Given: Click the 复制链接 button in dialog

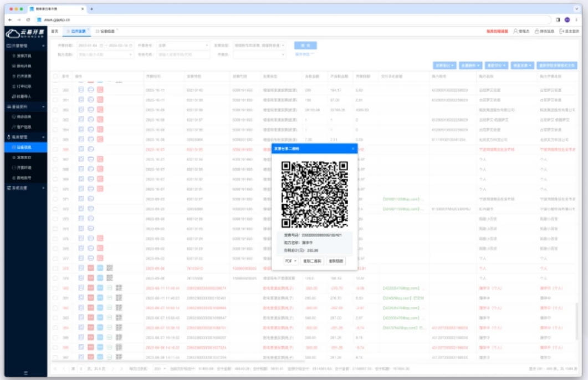Looking at the screenshot, I should point(336,261).
